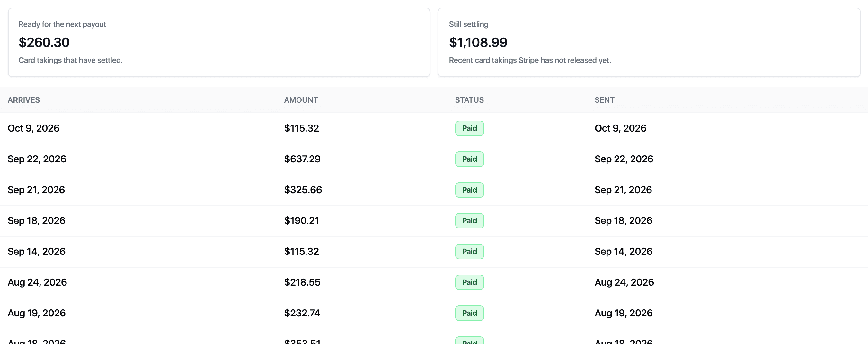This screenshot has height=344, width=868.
Task: Click the AMOUNT column header
Action: pyautogui.click(x=301, y=100)
